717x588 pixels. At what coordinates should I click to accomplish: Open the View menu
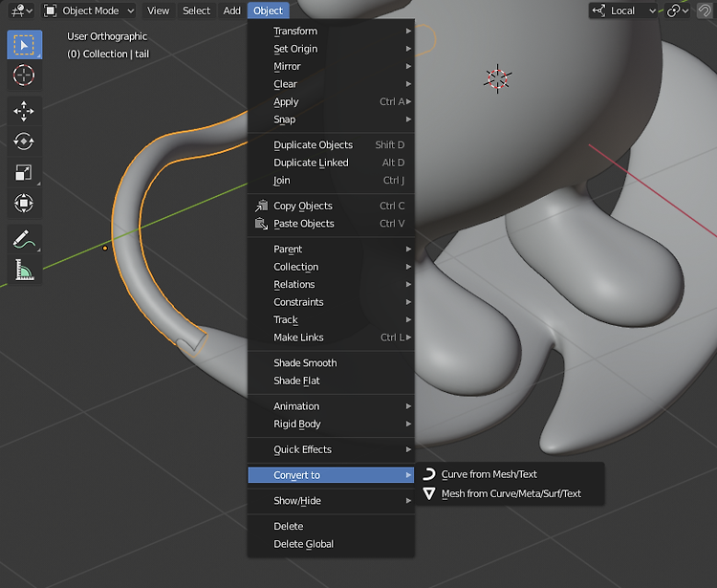(158, 11)
